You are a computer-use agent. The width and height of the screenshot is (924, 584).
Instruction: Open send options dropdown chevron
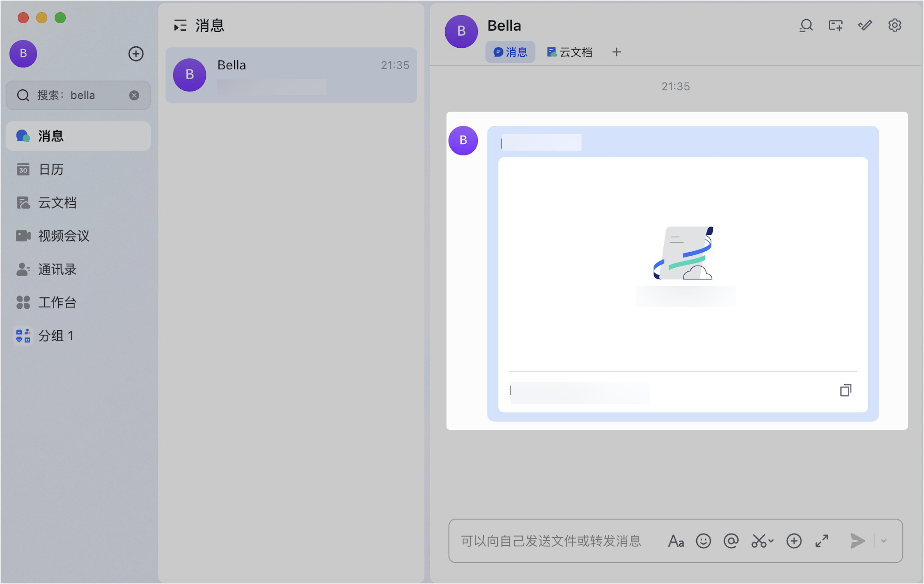[884, 541]
